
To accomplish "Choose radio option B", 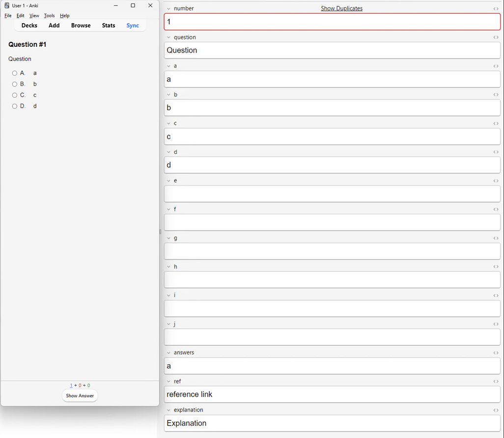I will [15, 84].
